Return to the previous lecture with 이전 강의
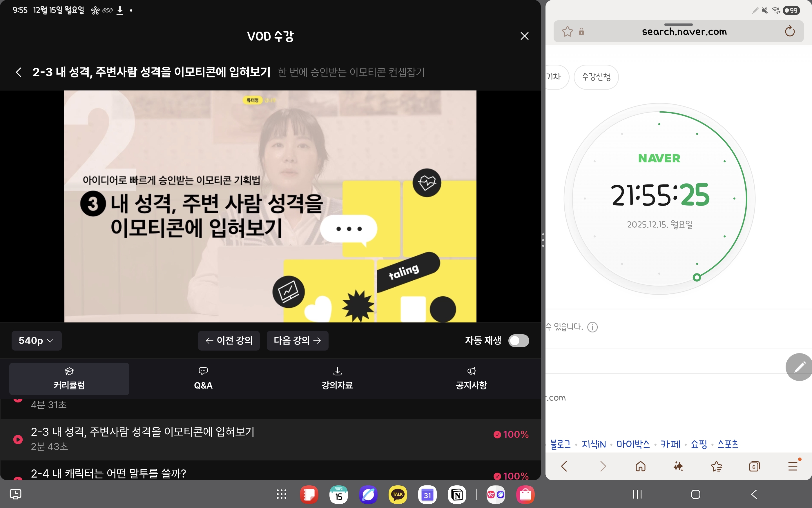The height and width of the screenshot is (508, 812). pyautogui.click(x=229, y=341)
